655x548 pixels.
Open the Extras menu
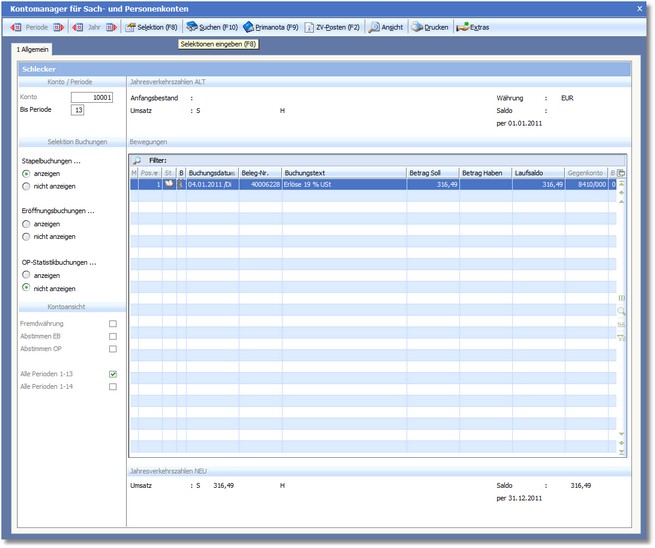tap(473, 27)
